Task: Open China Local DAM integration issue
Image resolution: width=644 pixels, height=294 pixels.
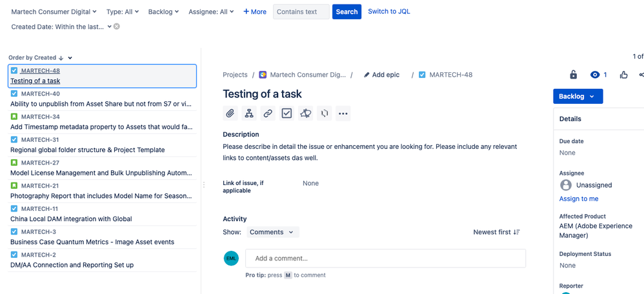Action: coord(102,214)
